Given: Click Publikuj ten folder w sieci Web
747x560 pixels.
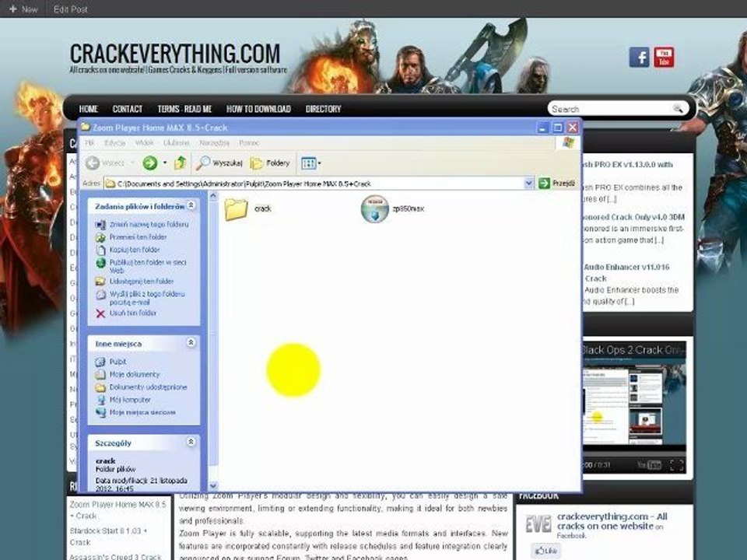Looking at the screenshot, I should click(x=148, y=266).
